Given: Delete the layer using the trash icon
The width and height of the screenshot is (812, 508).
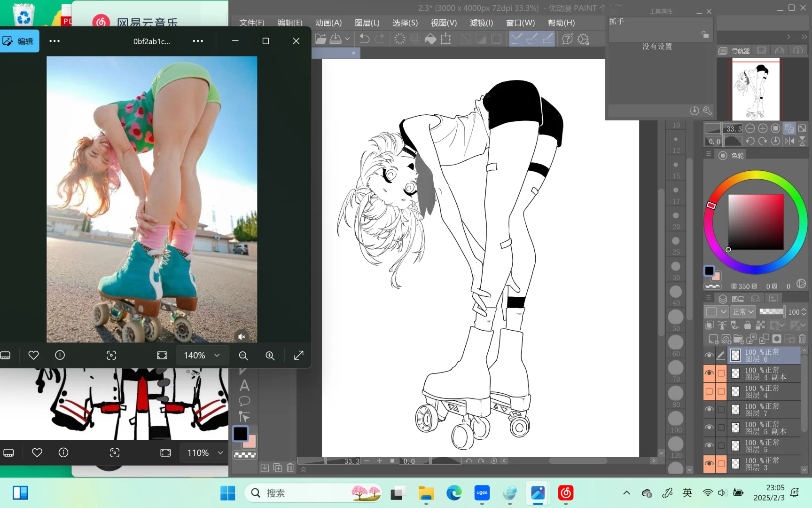Looking at the screenshot, I should pyautogui.click(x=802, y=339).
